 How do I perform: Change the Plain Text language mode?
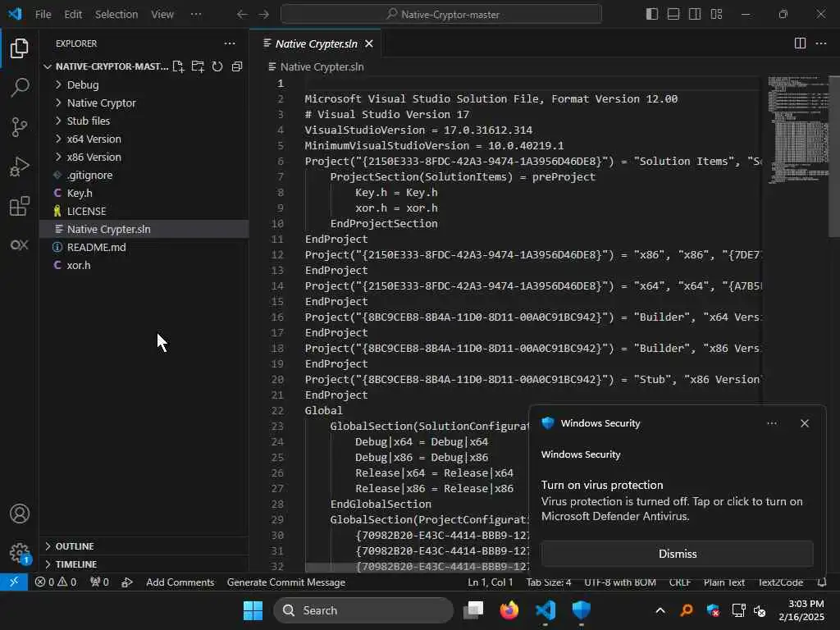(x=724, y=582)
